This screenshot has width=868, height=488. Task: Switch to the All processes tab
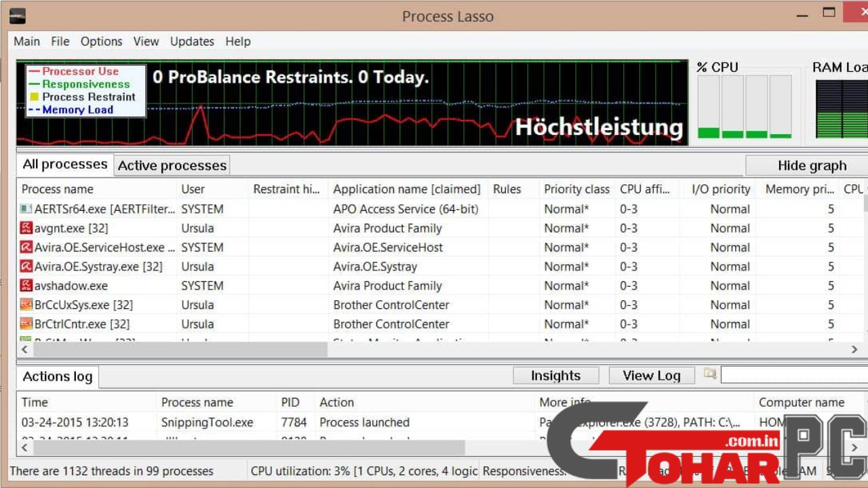pos(64,164)
